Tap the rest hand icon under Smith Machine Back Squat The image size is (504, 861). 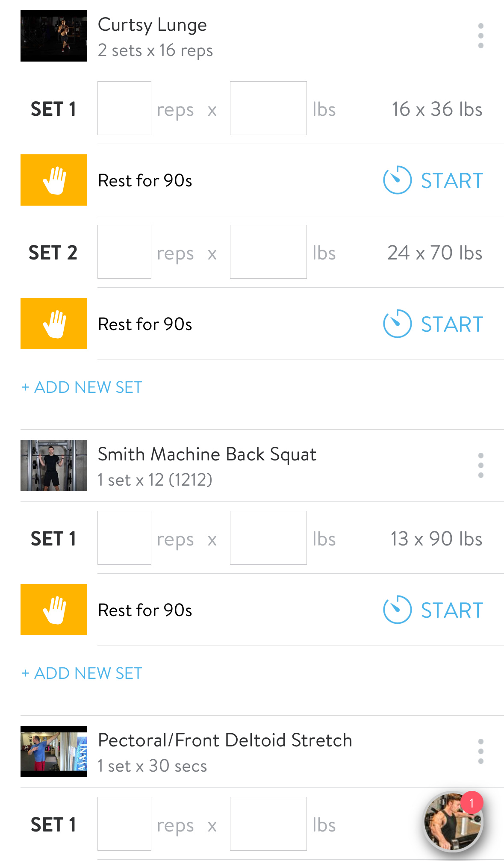point(54,610)
